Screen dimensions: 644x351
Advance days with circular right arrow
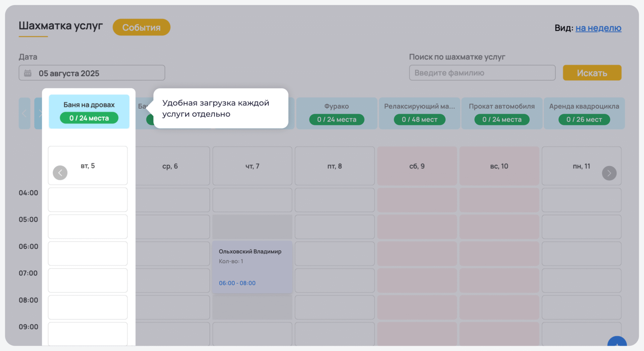(609, 173)
